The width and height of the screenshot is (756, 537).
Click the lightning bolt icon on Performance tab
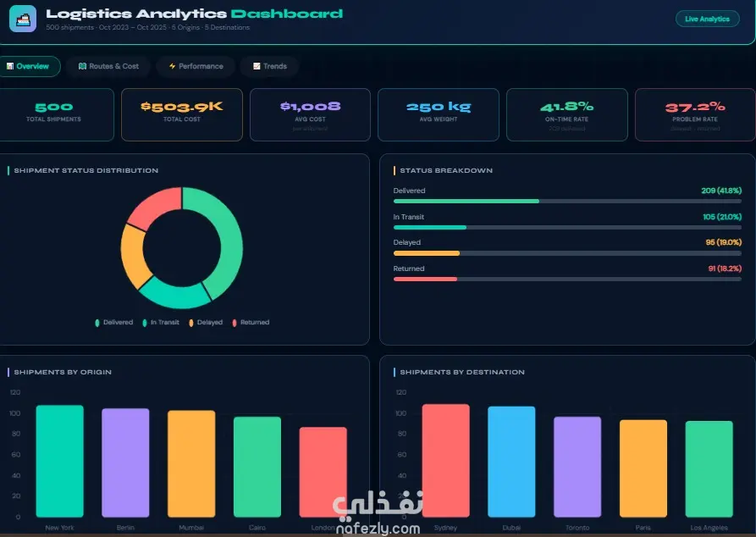click(172, 66)
